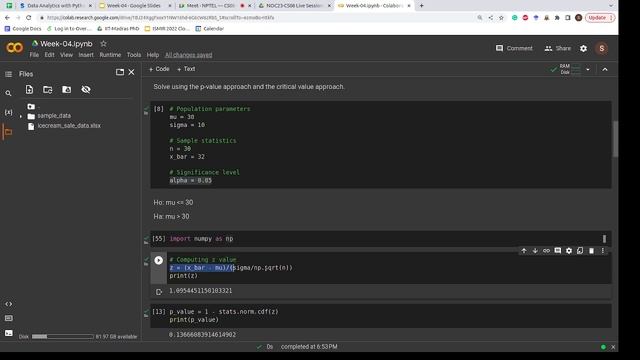The image size is (640, 360).
Task: Open the Variables {x} sidebar icon
Action: [8, 112]
